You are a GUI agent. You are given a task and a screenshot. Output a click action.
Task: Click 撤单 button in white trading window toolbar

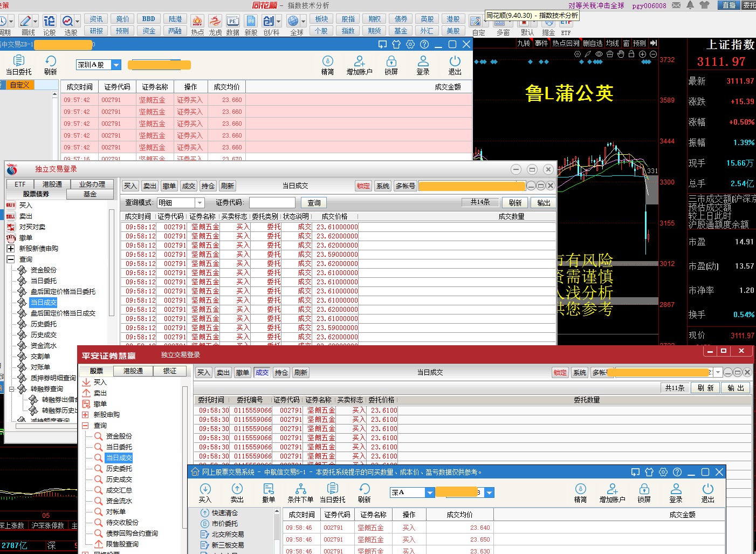tap(169, 186)
